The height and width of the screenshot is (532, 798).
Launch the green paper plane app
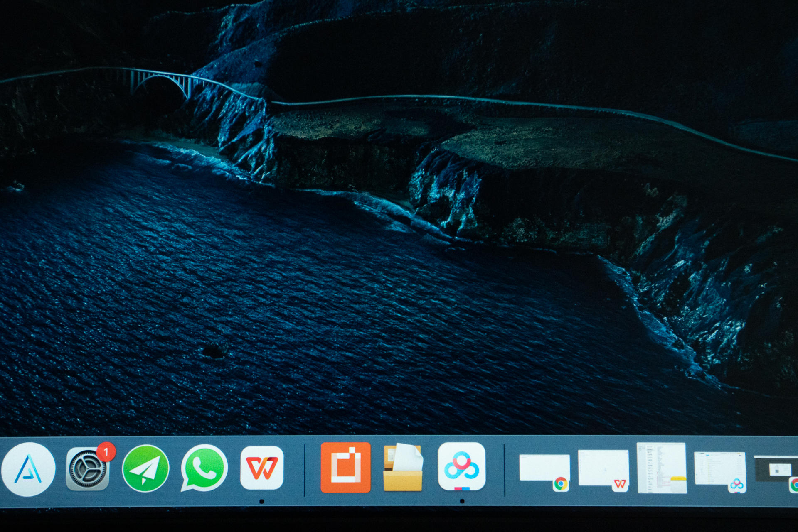pyautogui.click(x=145, y=468)
